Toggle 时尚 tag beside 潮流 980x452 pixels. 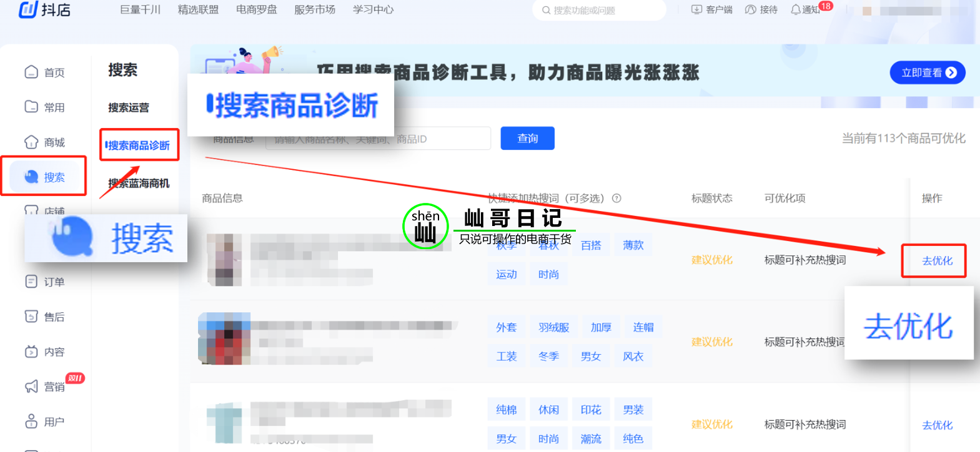[x=549, y=438]
